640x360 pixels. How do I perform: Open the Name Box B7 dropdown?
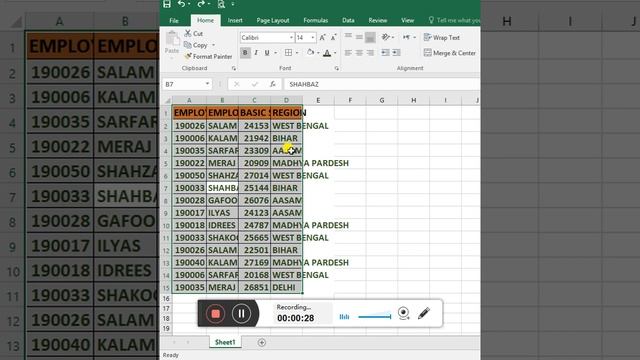tap(207, 84)
